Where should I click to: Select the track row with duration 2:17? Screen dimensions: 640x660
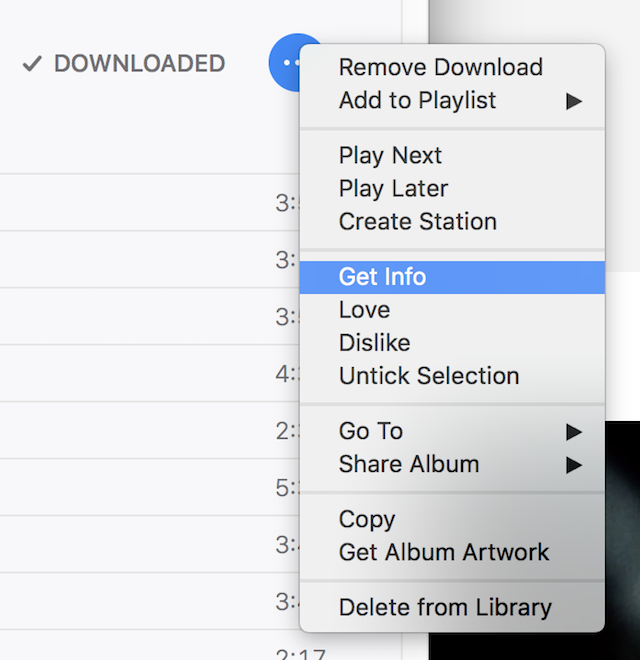(150, 651)
